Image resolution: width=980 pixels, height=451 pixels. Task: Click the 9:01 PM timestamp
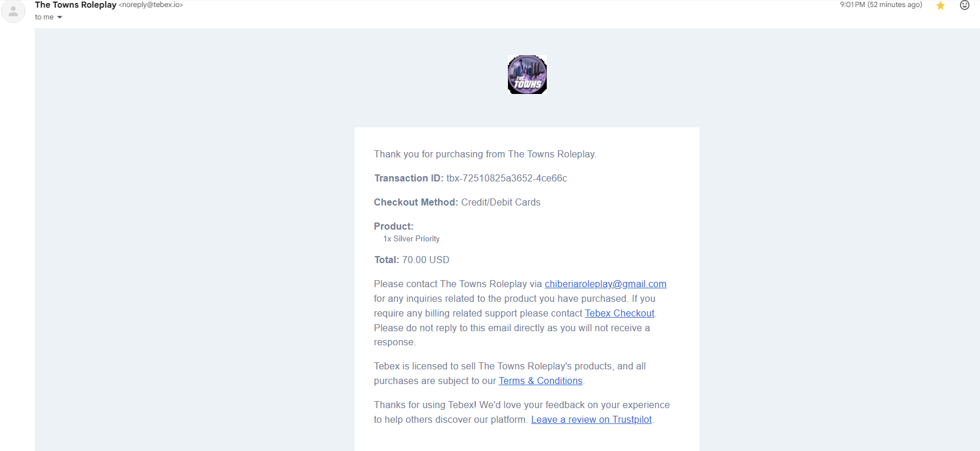click(881, 5)
